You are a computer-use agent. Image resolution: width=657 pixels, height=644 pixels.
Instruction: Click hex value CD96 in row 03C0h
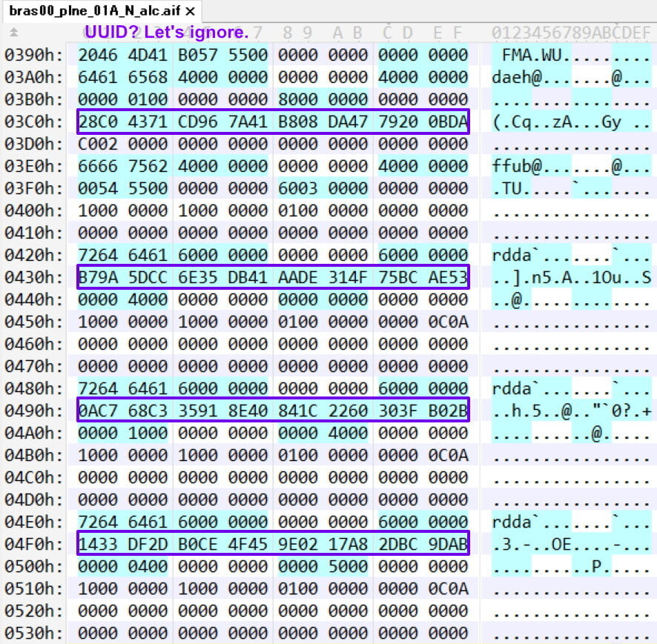pos(198,122)
